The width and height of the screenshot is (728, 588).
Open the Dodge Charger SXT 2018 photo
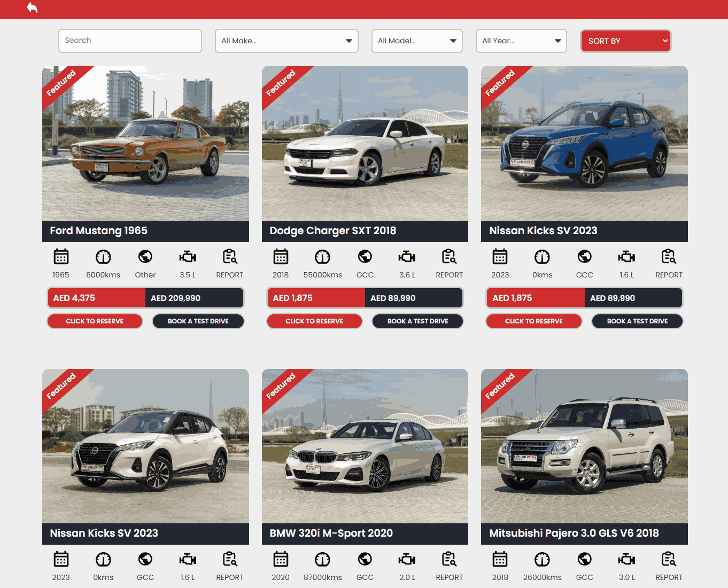365,143
